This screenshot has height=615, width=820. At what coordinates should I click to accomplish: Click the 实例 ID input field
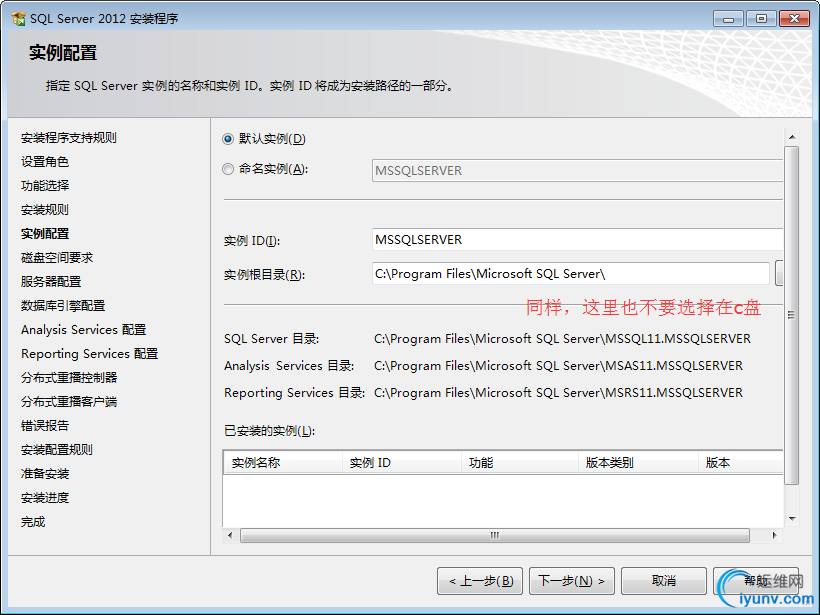coord(577,240)
